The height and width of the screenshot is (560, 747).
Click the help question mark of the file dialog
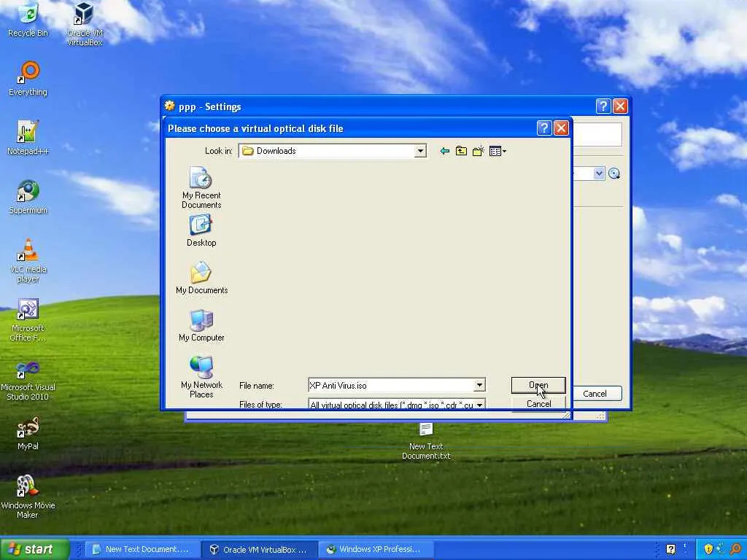544,128
